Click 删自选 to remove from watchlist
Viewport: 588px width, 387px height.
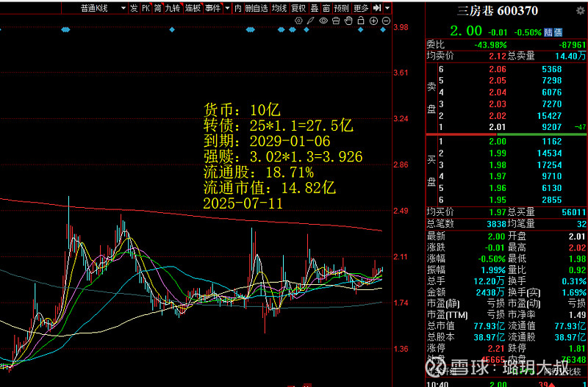257,8
